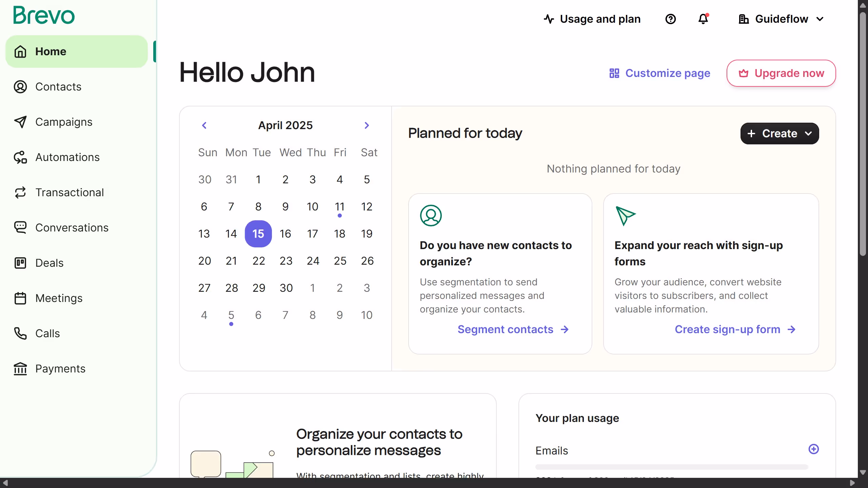Select April 11 on the calendar
The width and height of the screenshot is (868, 488).
tap(339, 207)
